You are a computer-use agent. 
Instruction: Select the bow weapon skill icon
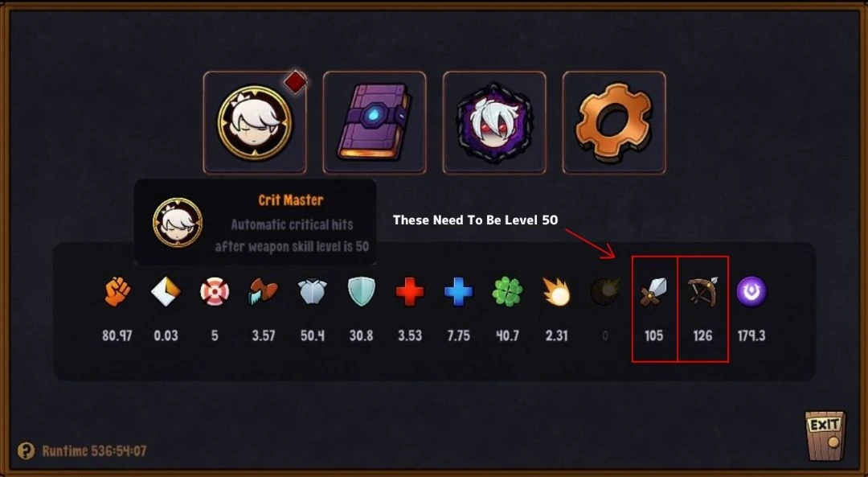point(703,291)
